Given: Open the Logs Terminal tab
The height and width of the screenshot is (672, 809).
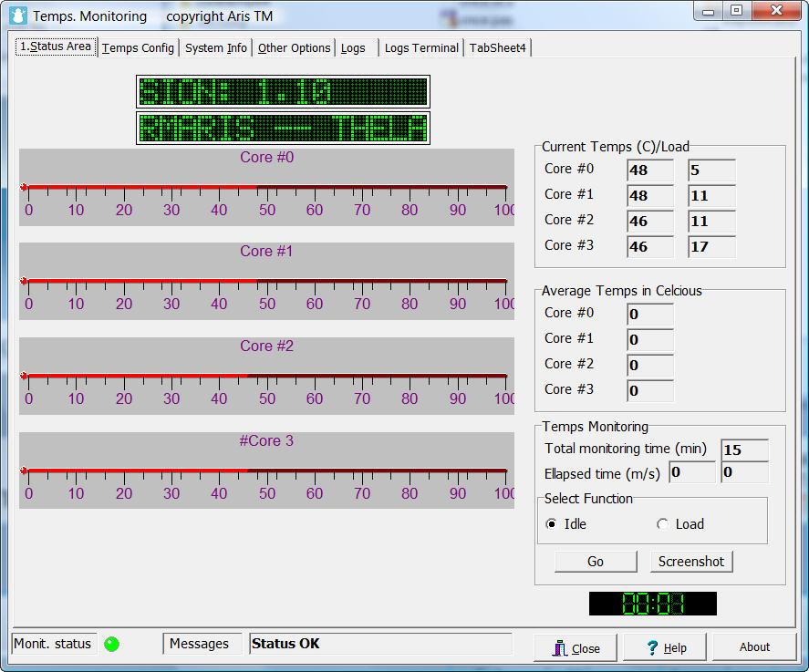Looking at the screenshot, I should coord(421,48).
